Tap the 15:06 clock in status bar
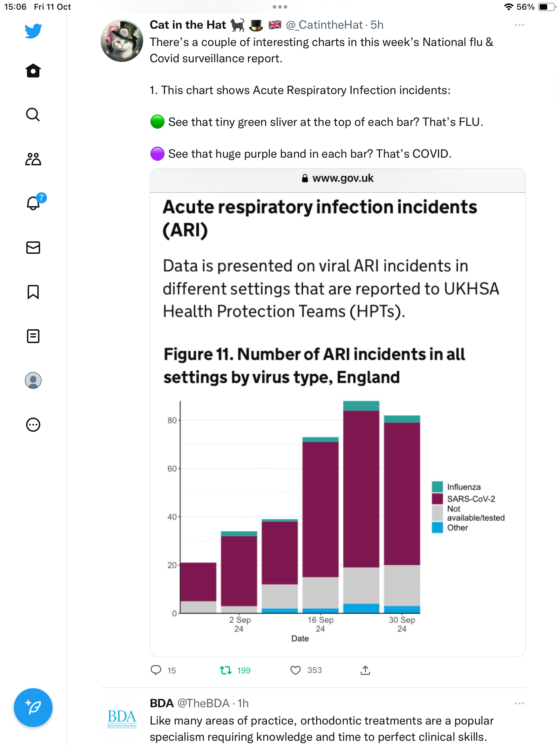 15,7
